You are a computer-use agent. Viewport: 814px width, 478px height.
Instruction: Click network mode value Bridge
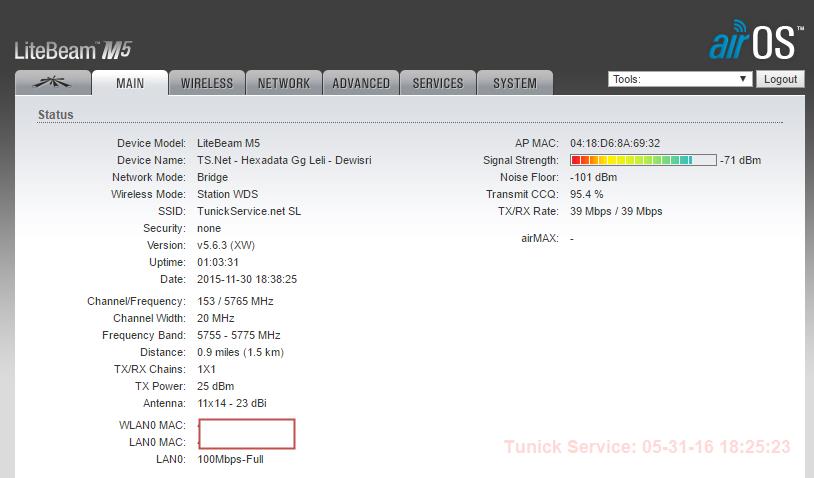click(212, 177)
